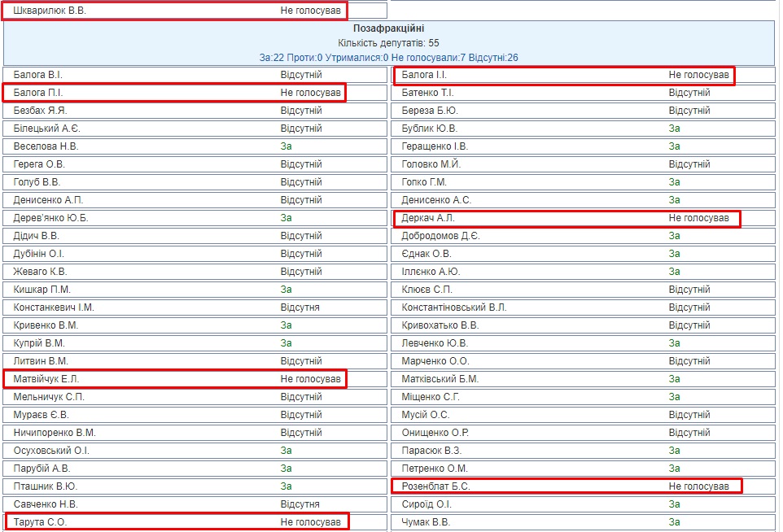Select the Матвійчук Е.Л. entry
Screen dimensions: 783x532
coord(46,379)
